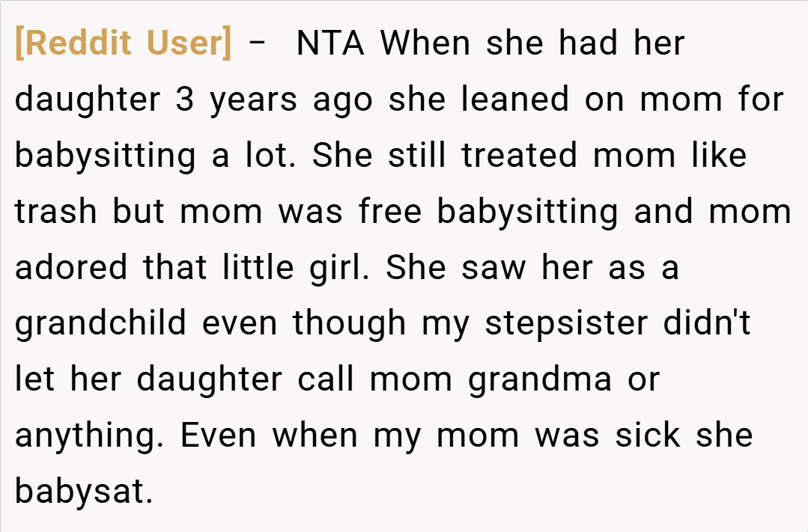Viewport: 808px width, 532px height.
Task: Click the word "grandchild" in the comment
Action: click(x=101, y=324)
